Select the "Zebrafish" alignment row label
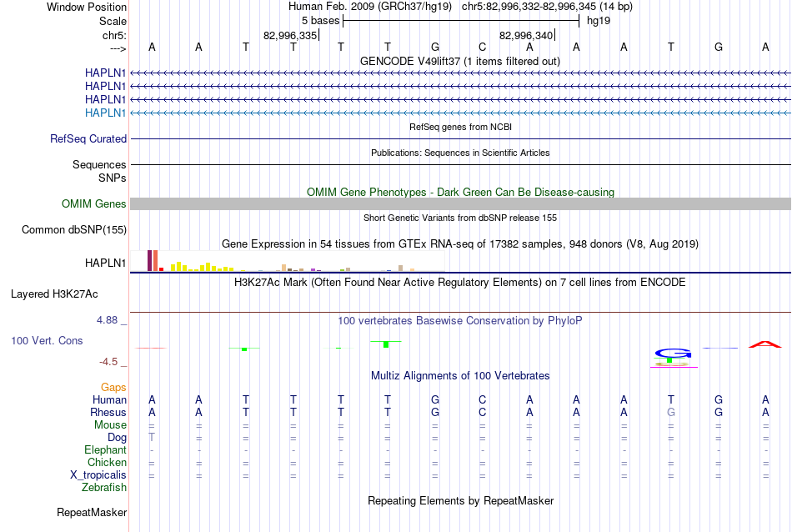The width and height of the screenshot is (792, 532). (x=104, y=488)
